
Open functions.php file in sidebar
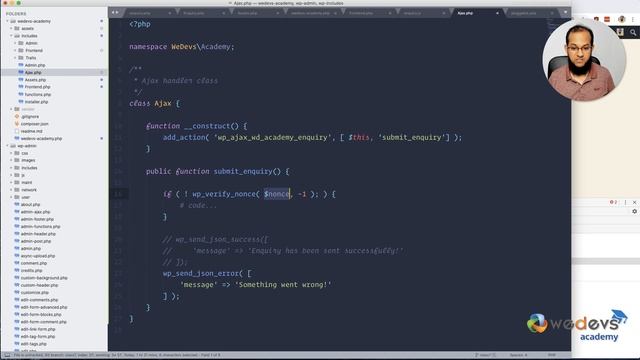pos(38,94)
